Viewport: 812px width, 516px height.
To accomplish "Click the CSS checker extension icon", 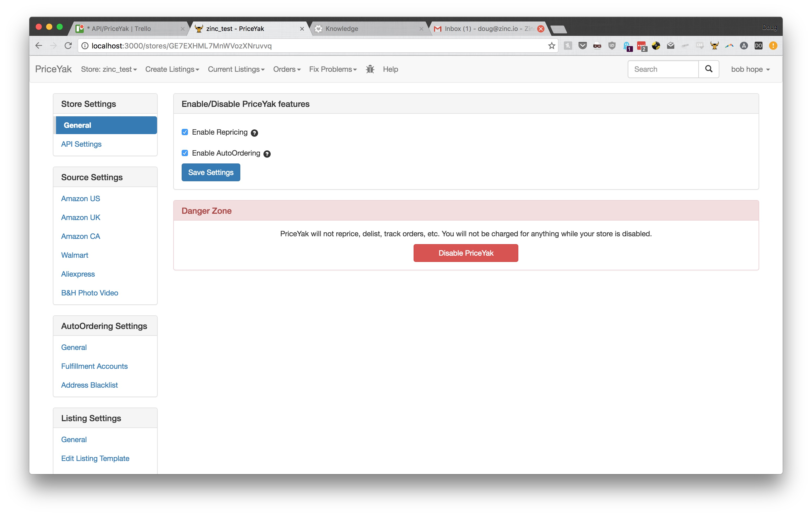I will click(x=700, y=46).
